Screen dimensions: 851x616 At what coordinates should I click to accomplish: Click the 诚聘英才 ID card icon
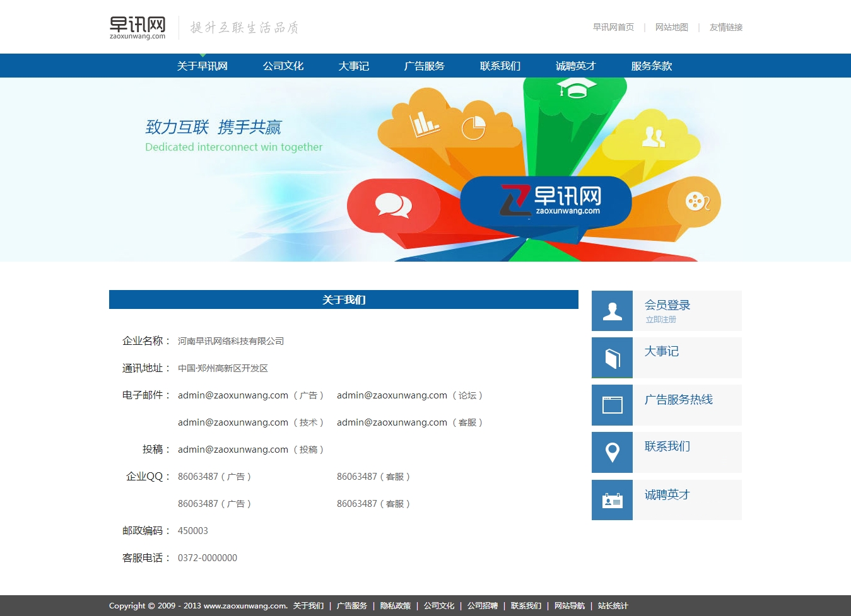point(612,500)
